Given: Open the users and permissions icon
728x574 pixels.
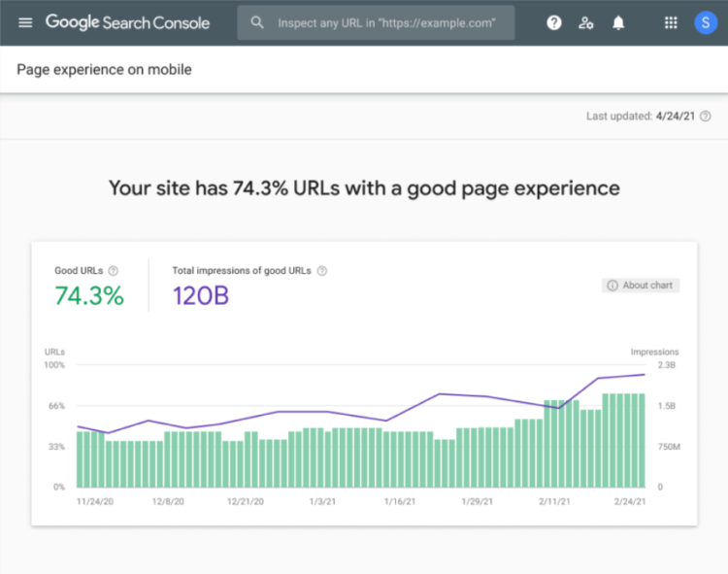Looking at the screenshot, I should coord(585,22).
